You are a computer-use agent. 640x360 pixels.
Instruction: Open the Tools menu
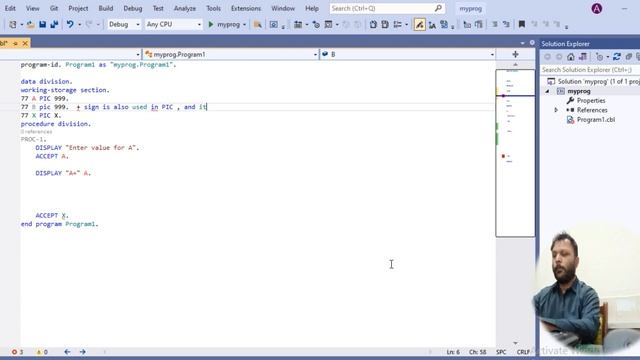[x=213, y=8]
